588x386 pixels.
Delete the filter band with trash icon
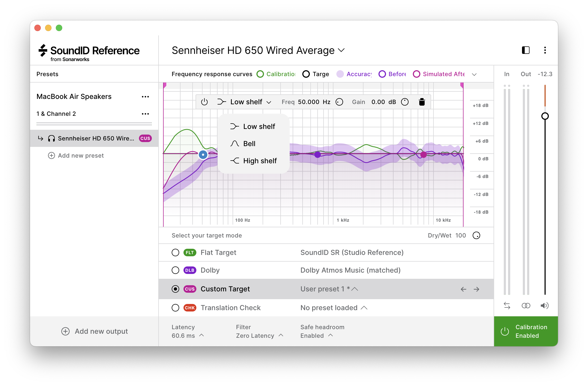[x=422, y=102]
